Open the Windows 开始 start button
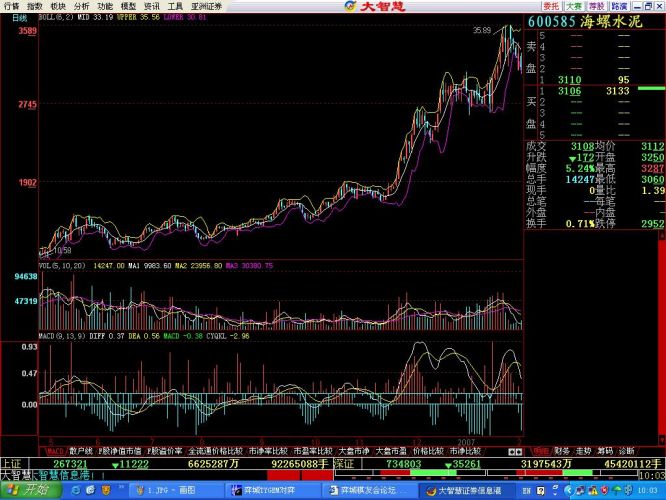This screenshot has height=500, width=666. pos(30,490)
